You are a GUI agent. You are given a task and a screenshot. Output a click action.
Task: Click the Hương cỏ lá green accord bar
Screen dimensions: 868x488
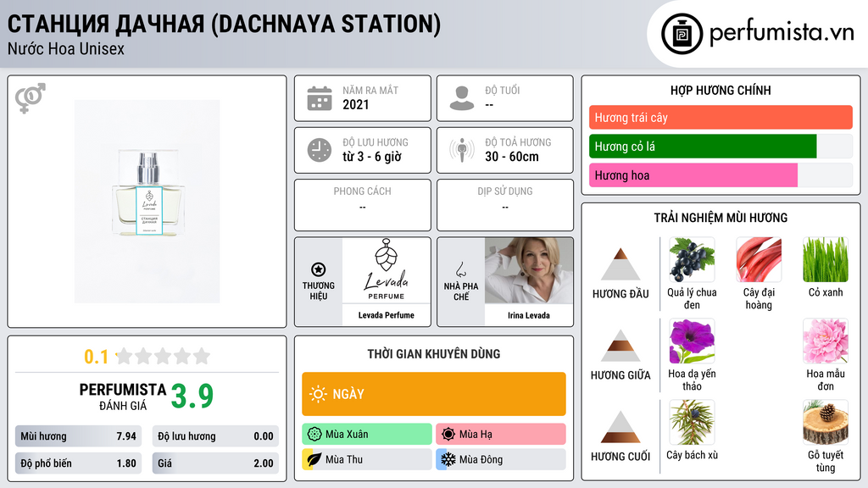pos(703,146)
